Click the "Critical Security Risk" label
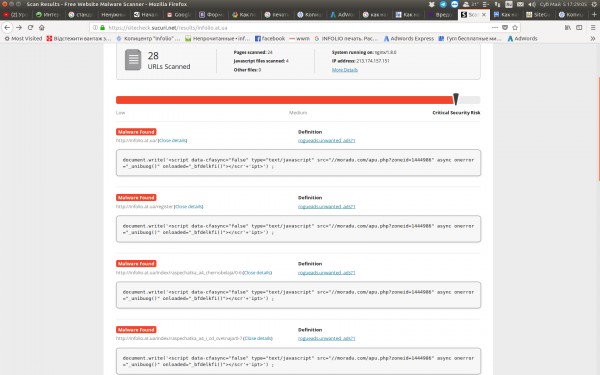600x375 pixels. pos(456,113)
